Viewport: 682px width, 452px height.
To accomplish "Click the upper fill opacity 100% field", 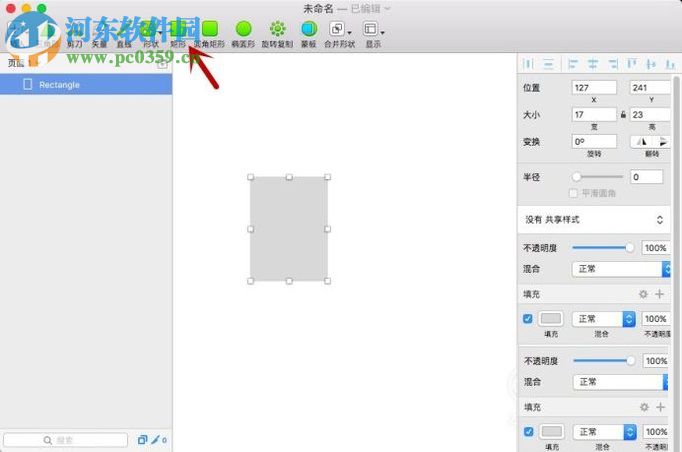I will 655,319.
